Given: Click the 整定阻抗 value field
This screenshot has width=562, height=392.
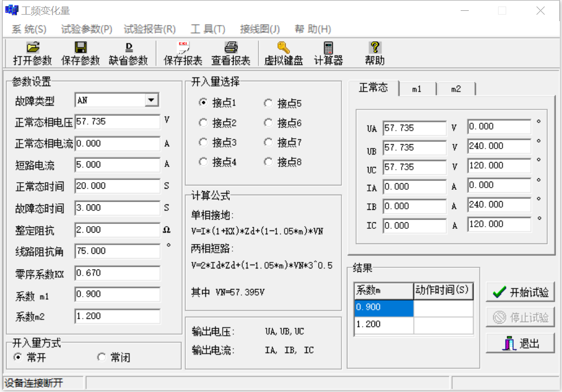Looking at the screenshot, I should (x=117, y=230).
